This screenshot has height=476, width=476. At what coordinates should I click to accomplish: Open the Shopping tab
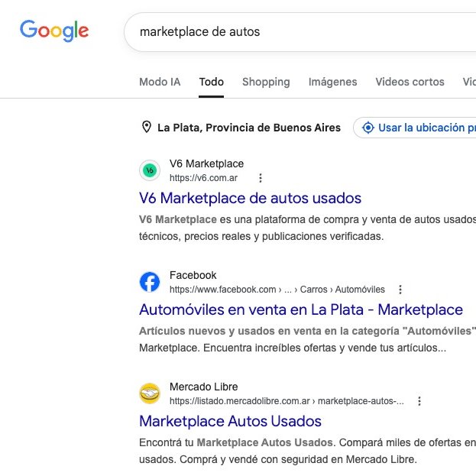(266, 82)
